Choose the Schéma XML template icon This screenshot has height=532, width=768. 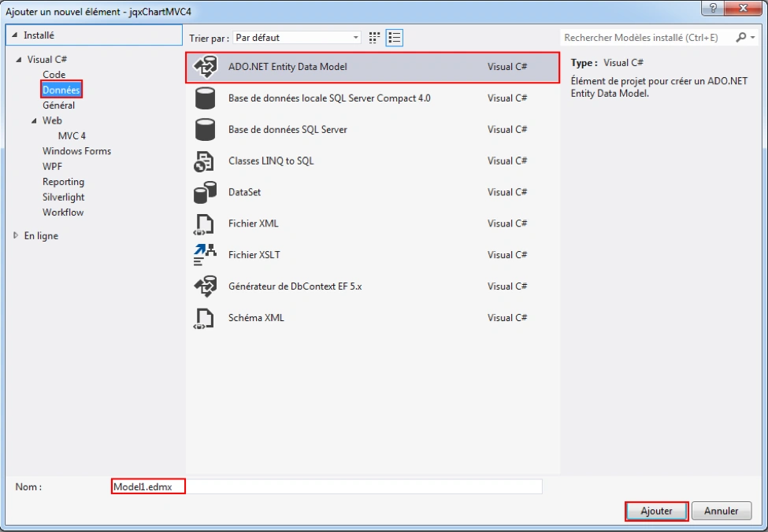pos(204,318)
